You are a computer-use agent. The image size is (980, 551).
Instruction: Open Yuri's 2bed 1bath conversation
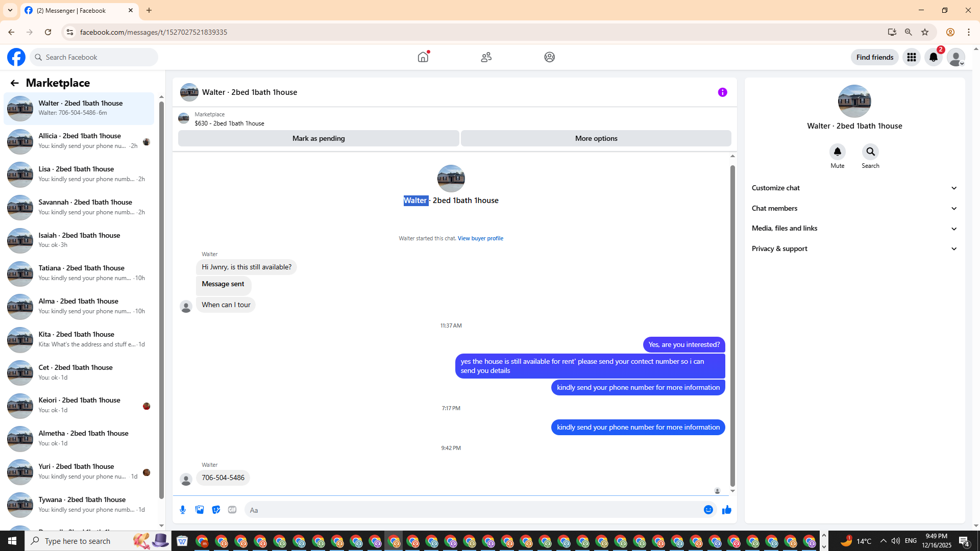point(79,472)
